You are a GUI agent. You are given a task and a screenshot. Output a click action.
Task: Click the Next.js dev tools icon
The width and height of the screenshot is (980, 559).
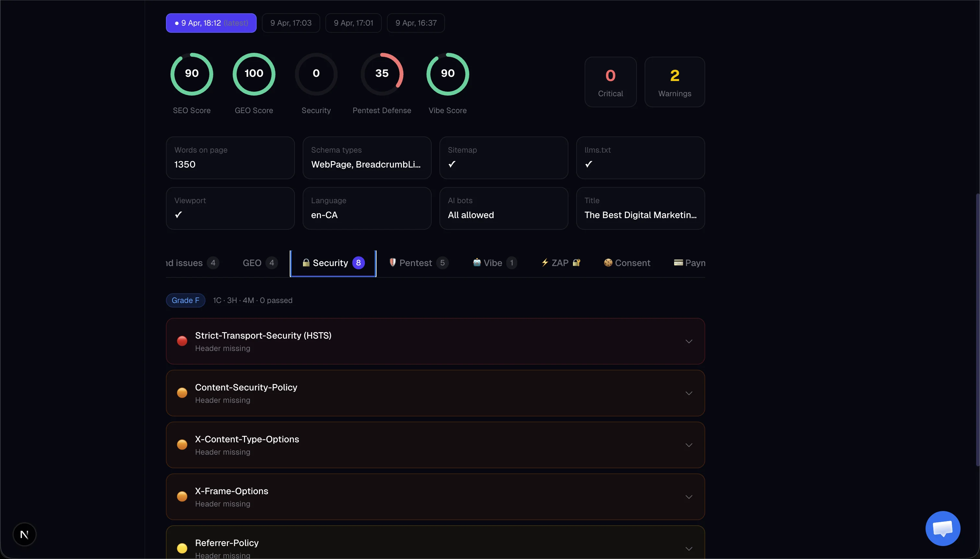24,534
